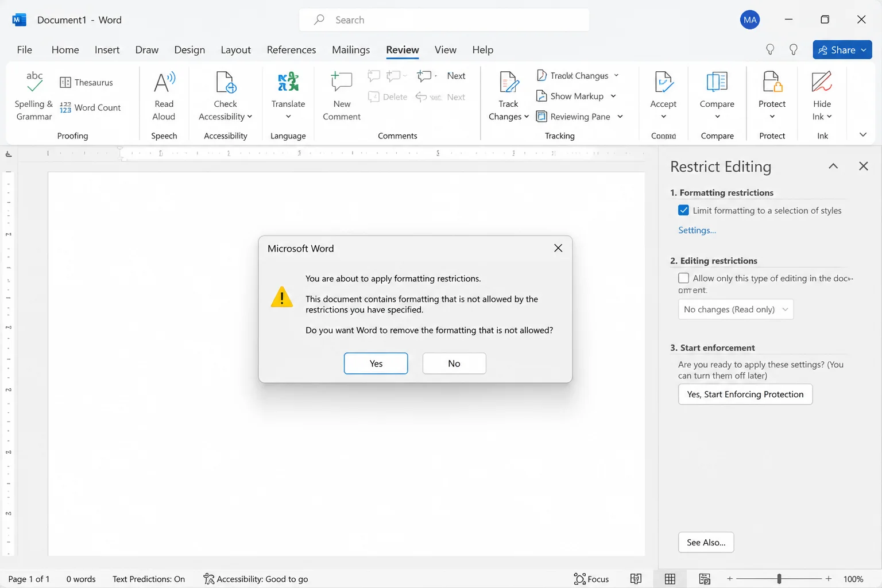Image resolution: width=882 pixels, height=588 pixels.
Task: Switch to the Home tab
Action: (x=65, y=50)
